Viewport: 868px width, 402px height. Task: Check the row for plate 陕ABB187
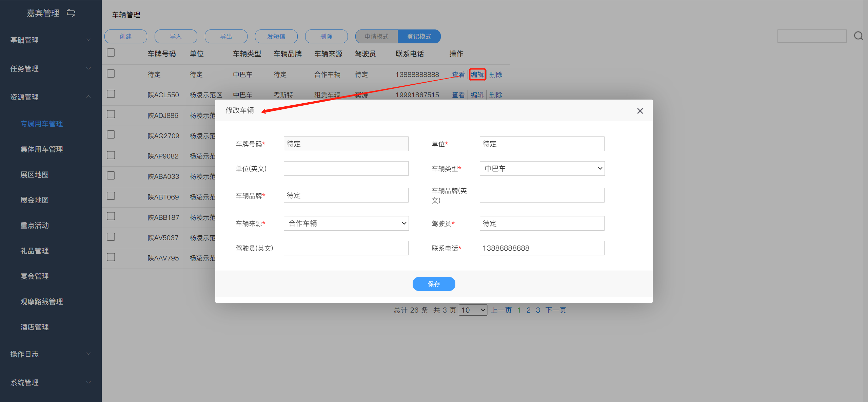pyautogui.click(x=111, y=216)
